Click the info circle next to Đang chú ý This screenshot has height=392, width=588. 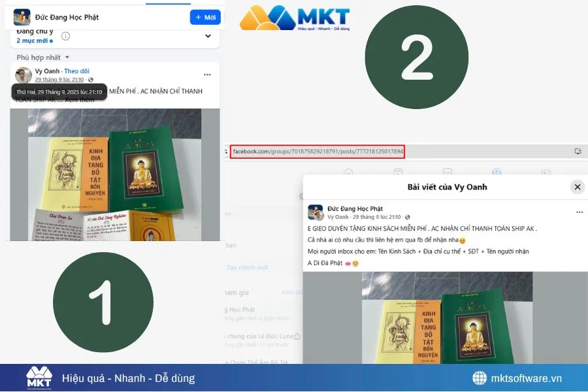pyautogui.click(x=65, y=36)
